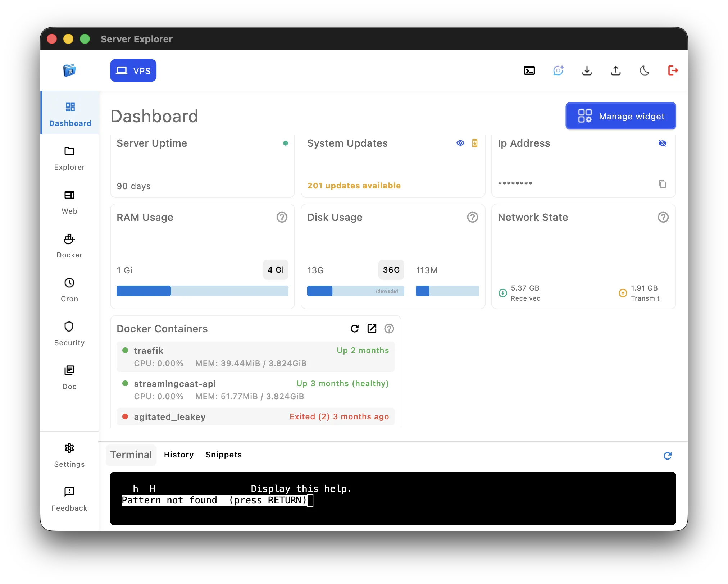Open the terminal icon in the top toolbar

[529, 70]
